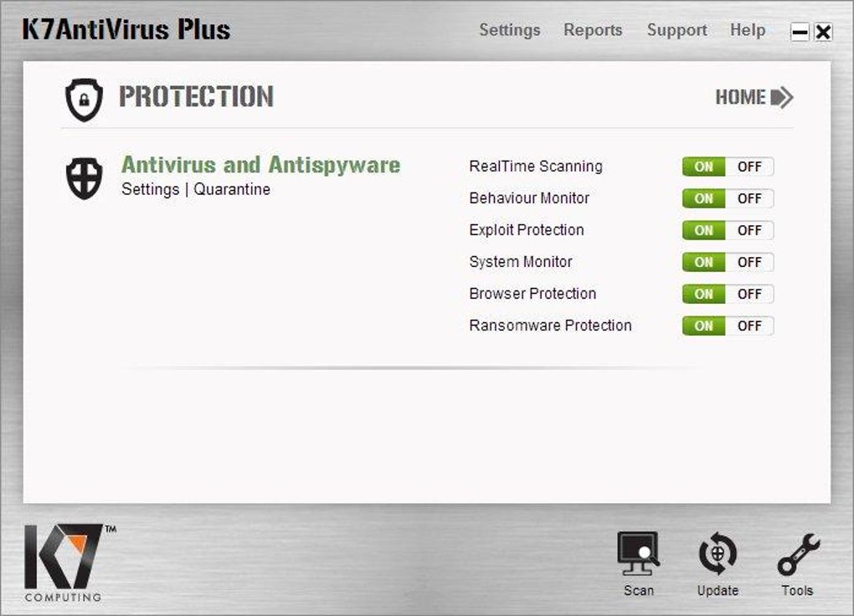Click the Update circular arrows icon
Image resolution: width=854 pixels, height=616 pixels.
click(718, 553)
